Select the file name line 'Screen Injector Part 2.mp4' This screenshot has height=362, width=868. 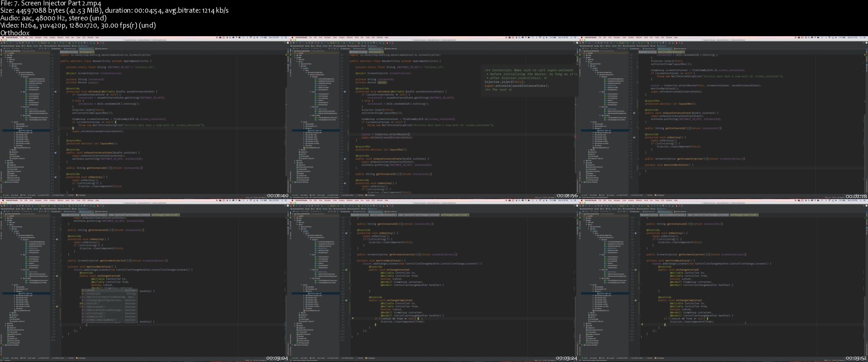tap(51, 4)
